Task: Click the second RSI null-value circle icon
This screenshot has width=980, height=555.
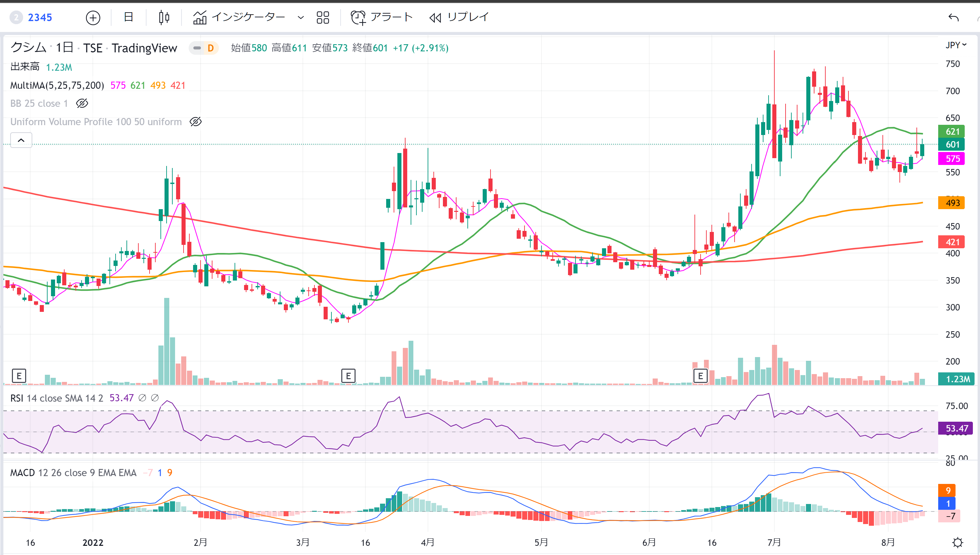Action: pos(155,398)
